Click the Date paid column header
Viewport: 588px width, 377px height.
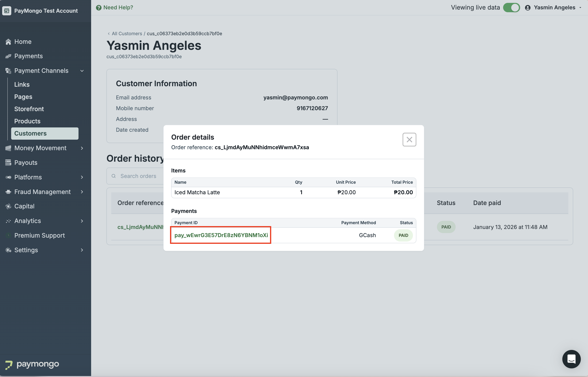(x=487, y=203)
